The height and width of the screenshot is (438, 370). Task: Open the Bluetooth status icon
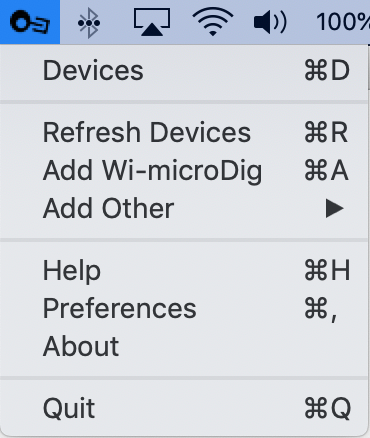(89, 23)
